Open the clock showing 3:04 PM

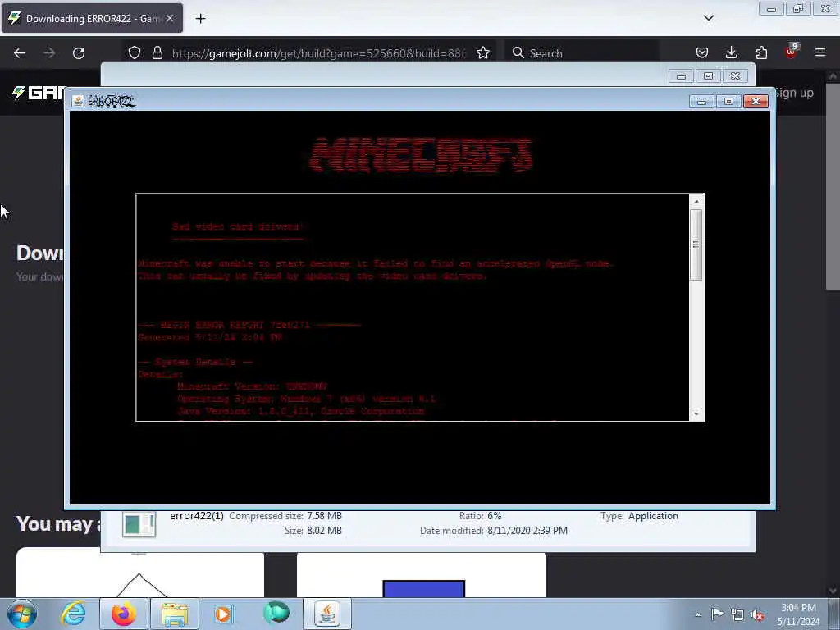coord(798,614)
